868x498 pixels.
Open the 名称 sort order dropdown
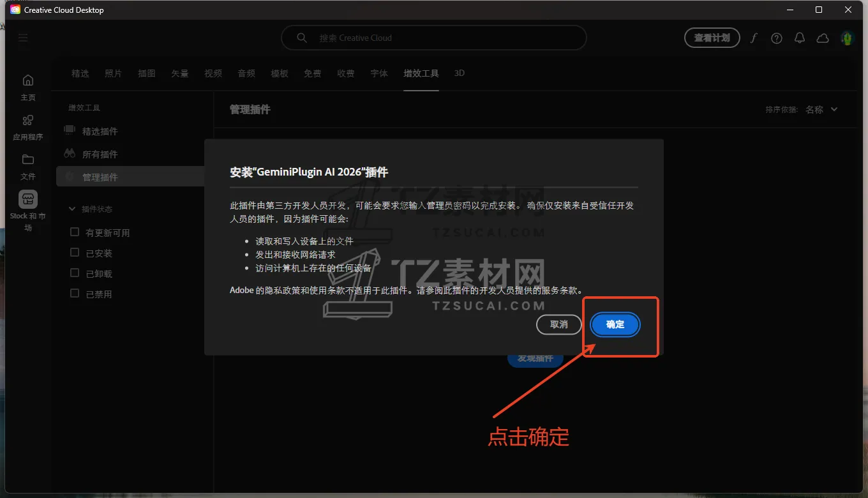[821, 110]
